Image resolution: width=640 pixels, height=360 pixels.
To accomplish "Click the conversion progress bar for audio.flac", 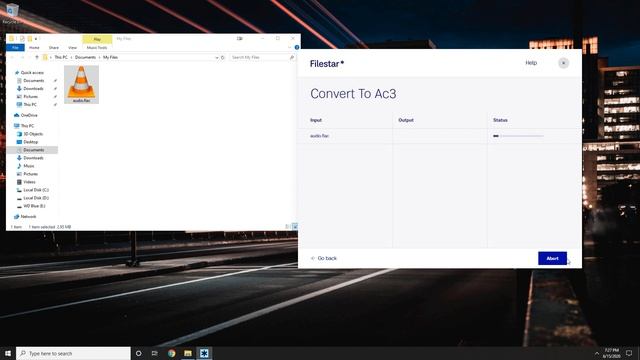I will click(x=518, y=136).
